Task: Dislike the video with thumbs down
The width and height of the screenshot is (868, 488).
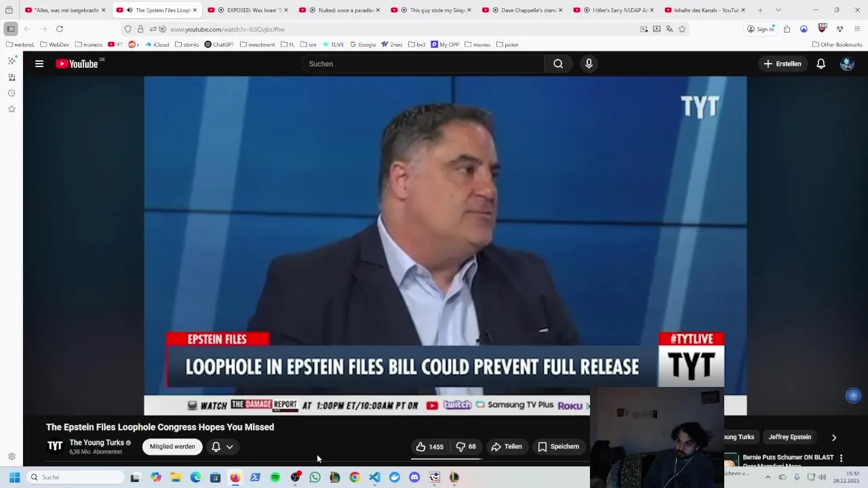Action: (466, 447)
